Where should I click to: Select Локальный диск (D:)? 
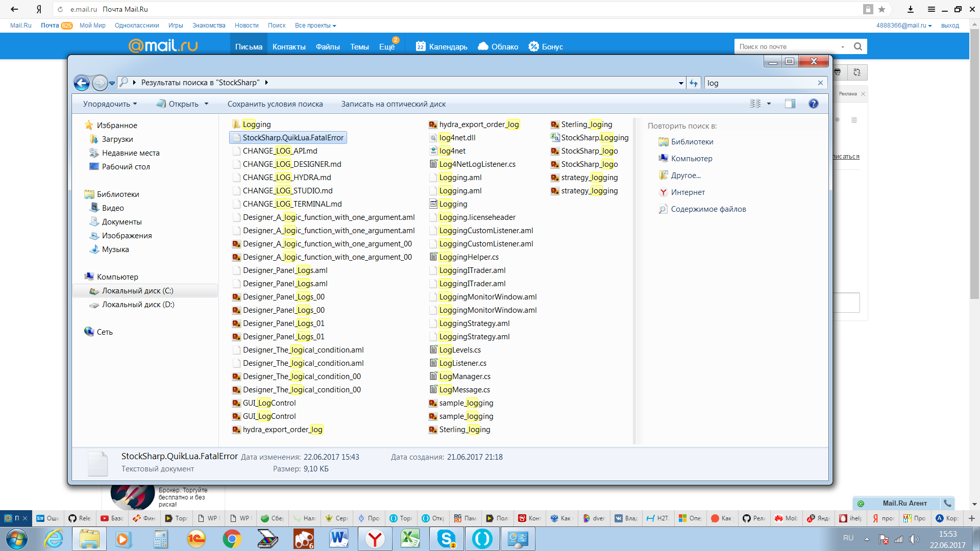138,304
